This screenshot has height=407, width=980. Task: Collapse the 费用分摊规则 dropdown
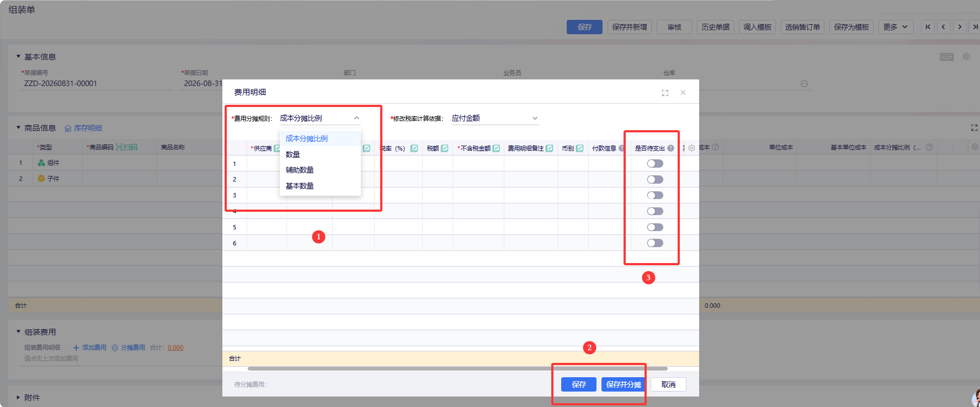click(356, 118)
